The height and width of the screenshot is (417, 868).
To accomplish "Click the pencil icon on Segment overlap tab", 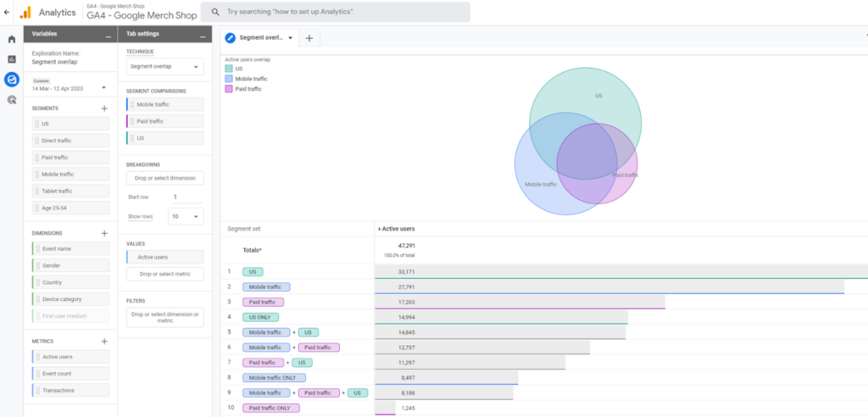I will [231, 38].
